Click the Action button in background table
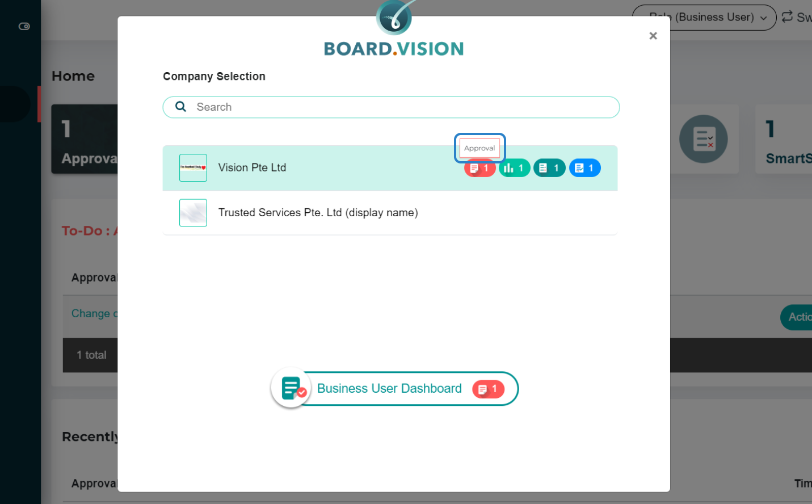This screenshot has width=812, height=504. click(x=797, y=317)
